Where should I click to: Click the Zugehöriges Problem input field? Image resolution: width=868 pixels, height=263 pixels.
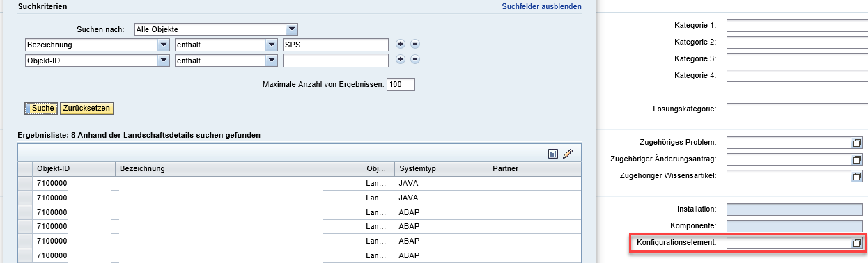point(789,143)
